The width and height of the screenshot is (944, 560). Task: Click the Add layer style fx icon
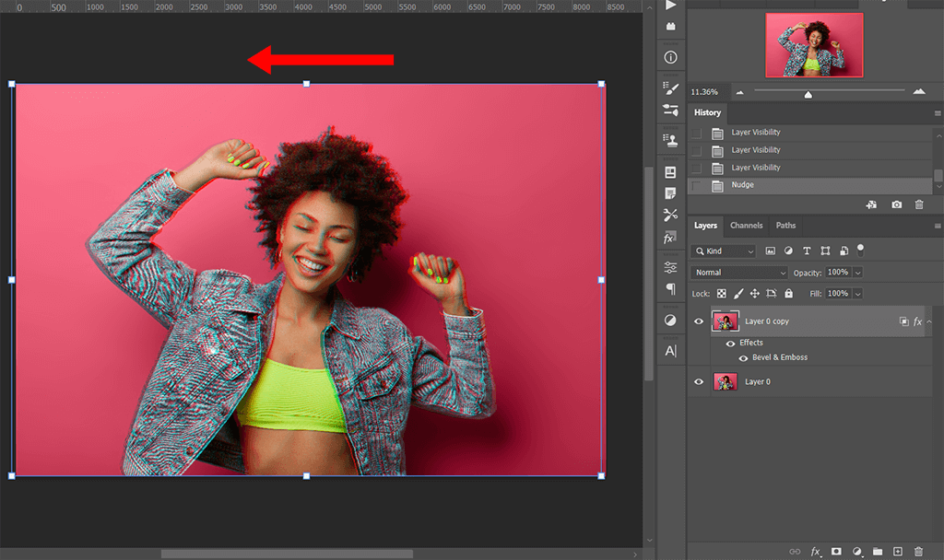815,552
